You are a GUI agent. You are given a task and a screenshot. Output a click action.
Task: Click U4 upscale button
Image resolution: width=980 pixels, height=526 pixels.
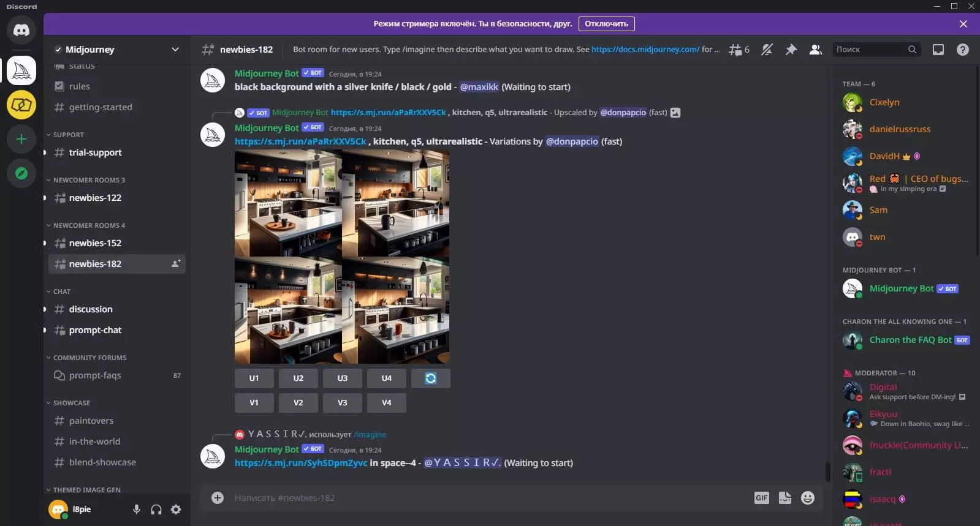point(386,378)
